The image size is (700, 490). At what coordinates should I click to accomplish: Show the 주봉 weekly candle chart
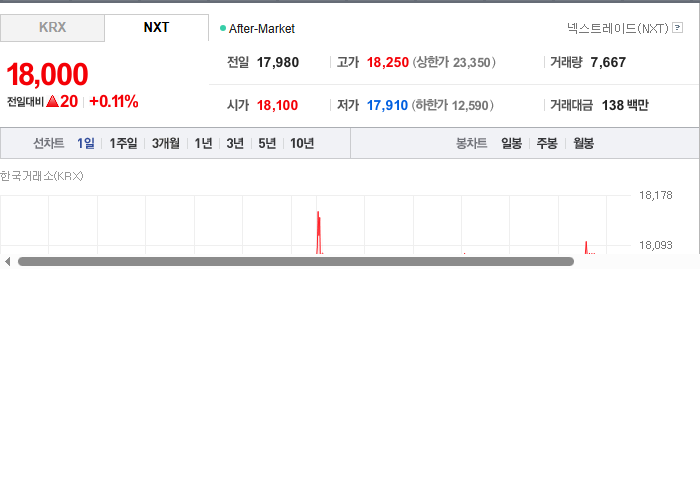tap(547, 143)
